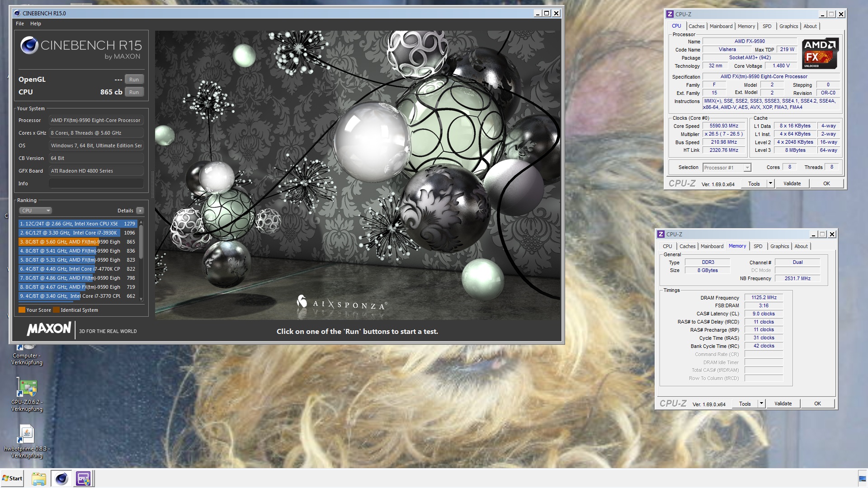
Task: Click the upper CPU-Z title bar icon
Action: (670, 14)
